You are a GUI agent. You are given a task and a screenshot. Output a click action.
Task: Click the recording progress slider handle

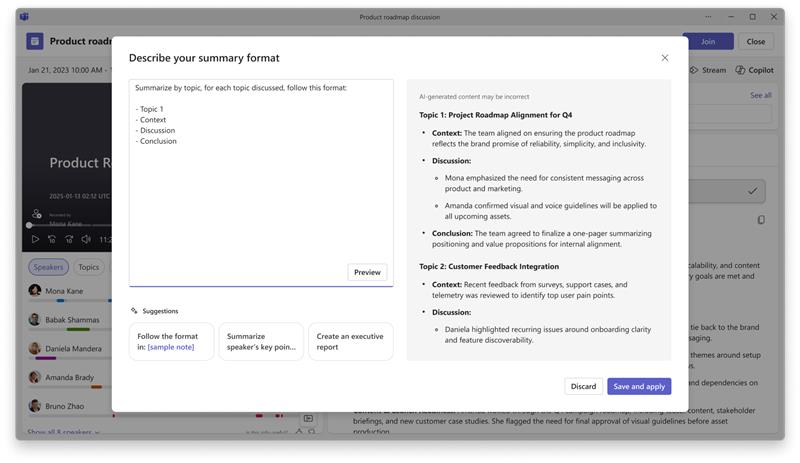click(29, 225)
